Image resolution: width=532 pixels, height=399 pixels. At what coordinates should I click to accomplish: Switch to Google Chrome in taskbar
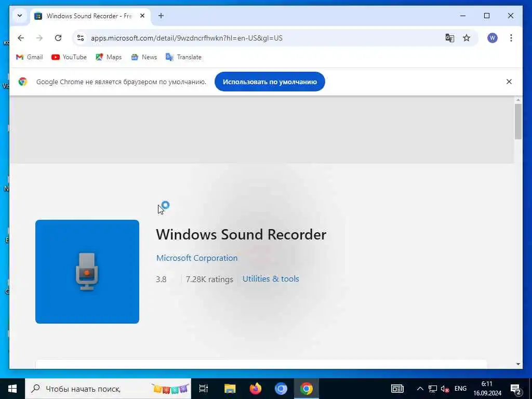coord(307,389)
